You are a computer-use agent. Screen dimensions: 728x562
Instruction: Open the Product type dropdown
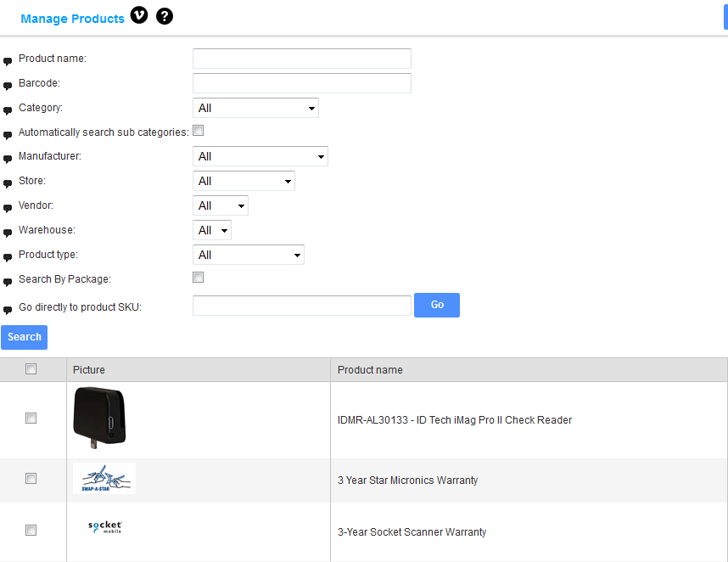[248, 255]
